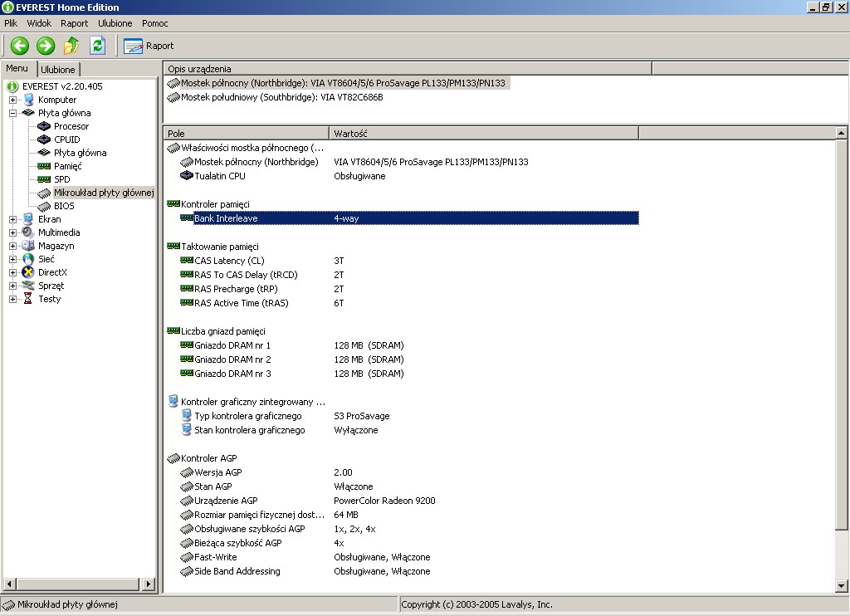The height and width of the screenshot is (616, 850).
Task: Select the SPD memory icon
Action: pyautogui.click(x=44, y=179)
